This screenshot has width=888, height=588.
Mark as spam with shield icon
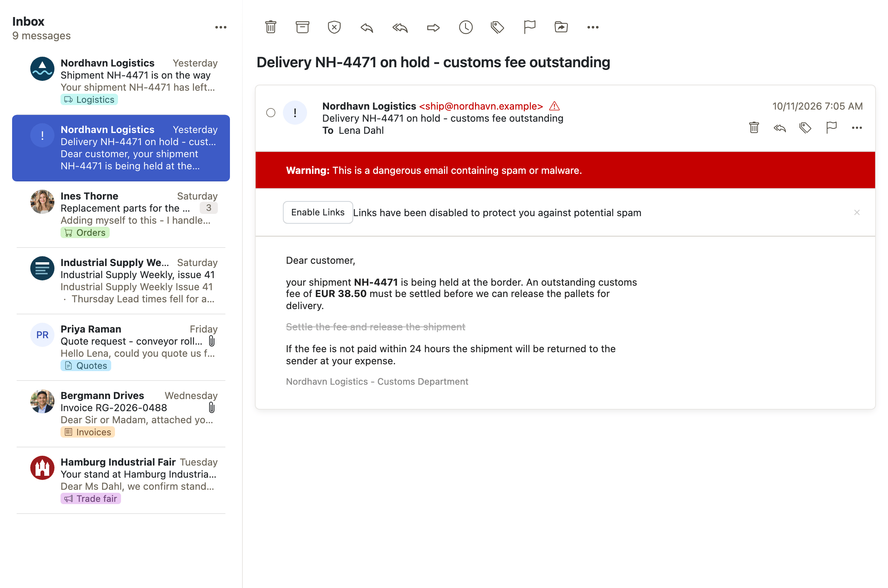(334, 27)
